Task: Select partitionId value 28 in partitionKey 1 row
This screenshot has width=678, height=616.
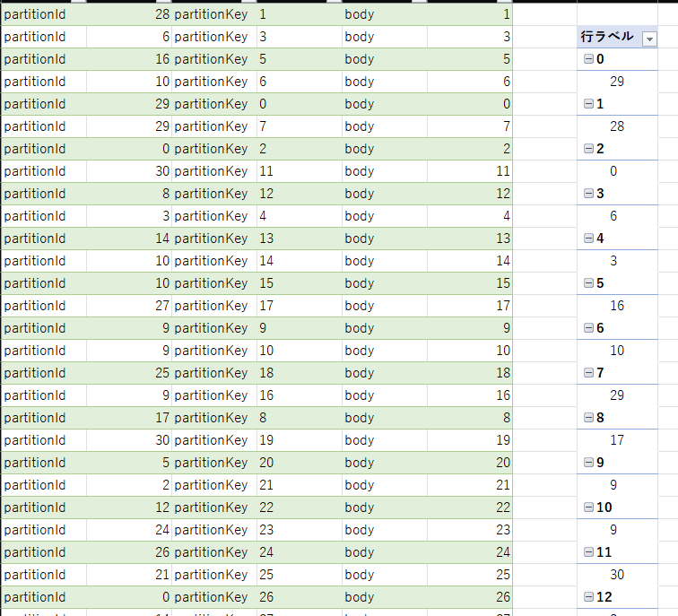Action: coord(129,14)
